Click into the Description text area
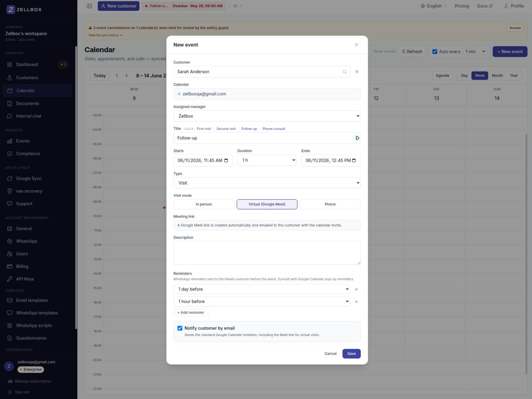Image resolution: width=532 pixels, height=399 pixels. click(267, 253)
